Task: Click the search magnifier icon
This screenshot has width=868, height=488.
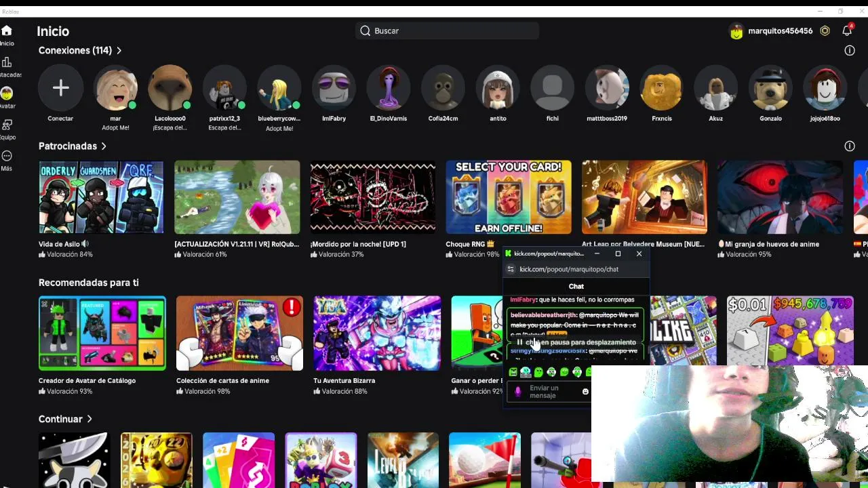Action: click(365, 30)
